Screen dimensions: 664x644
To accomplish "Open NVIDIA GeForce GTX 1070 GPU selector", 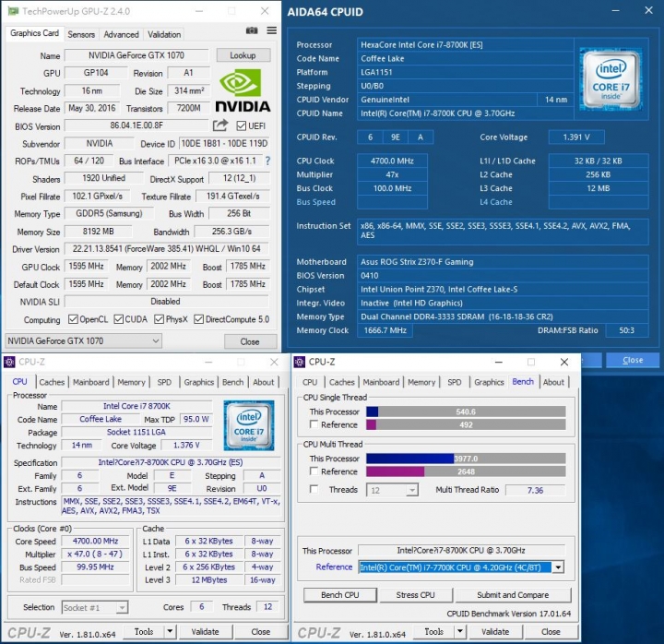I will point(83,341).
